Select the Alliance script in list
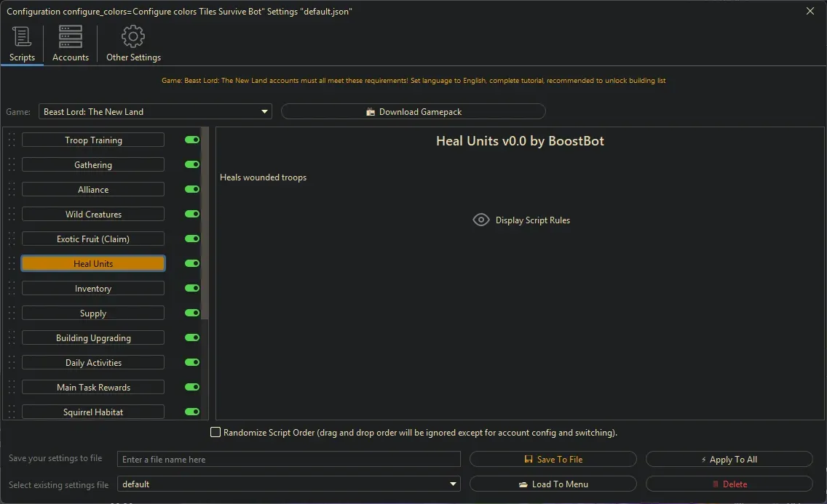 pyautogui.click(x=93, y=190)
